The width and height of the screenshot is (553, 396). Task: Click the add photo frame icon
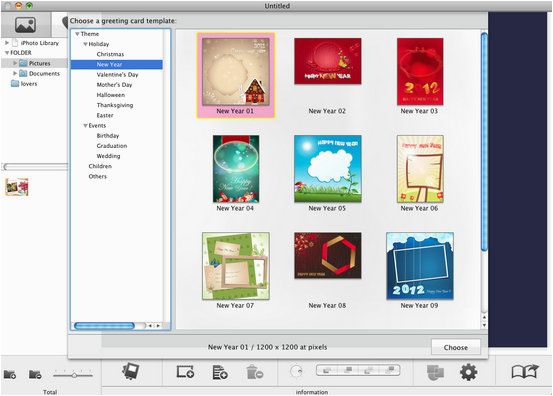point(185,372)
